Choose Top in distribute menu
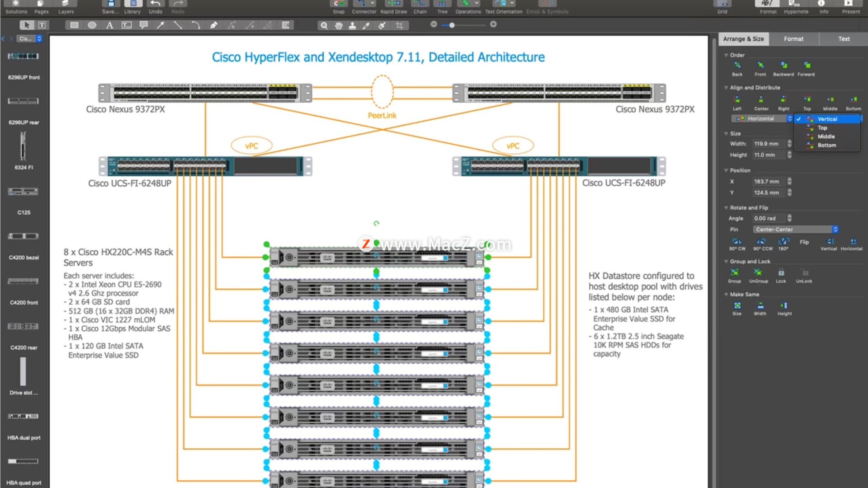The image size is (868, 488). 827,128
